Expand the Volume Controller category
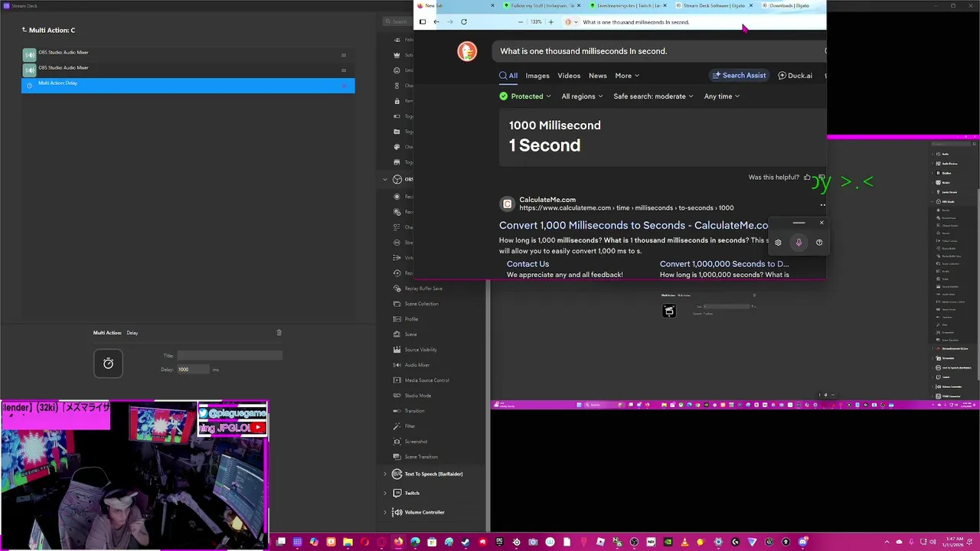The image size is (980, 551). click(x=385, y=512)
